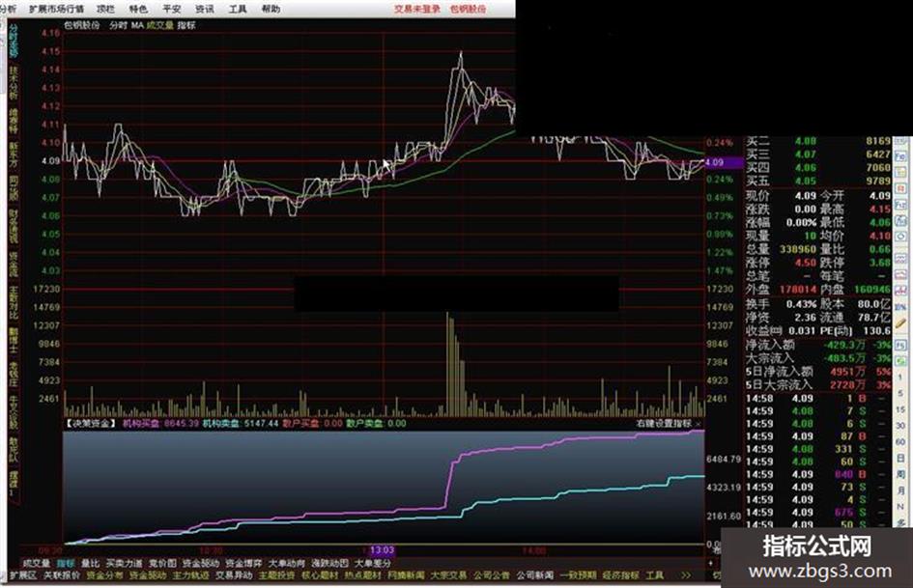The width and height of the screenshot is (913, 588).
Task: Open the 主题投资 tab
Action: pos(277,575)
